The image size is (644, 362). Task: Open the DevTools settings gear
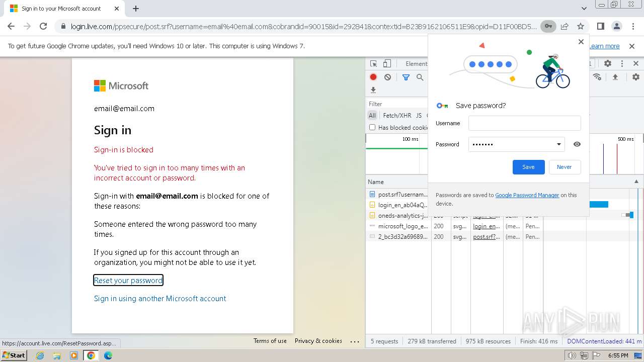pos(608,64)
